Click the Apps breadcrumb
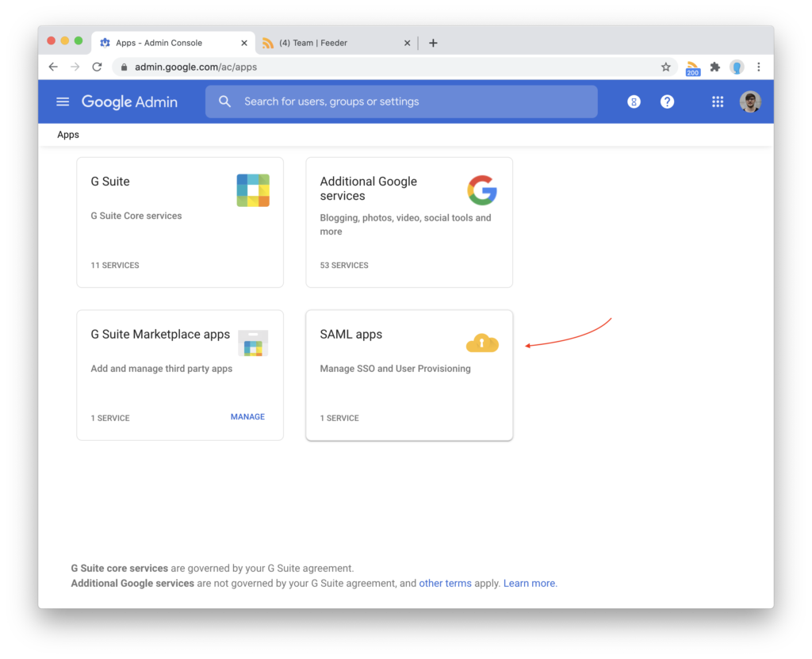 click(68, 135)
